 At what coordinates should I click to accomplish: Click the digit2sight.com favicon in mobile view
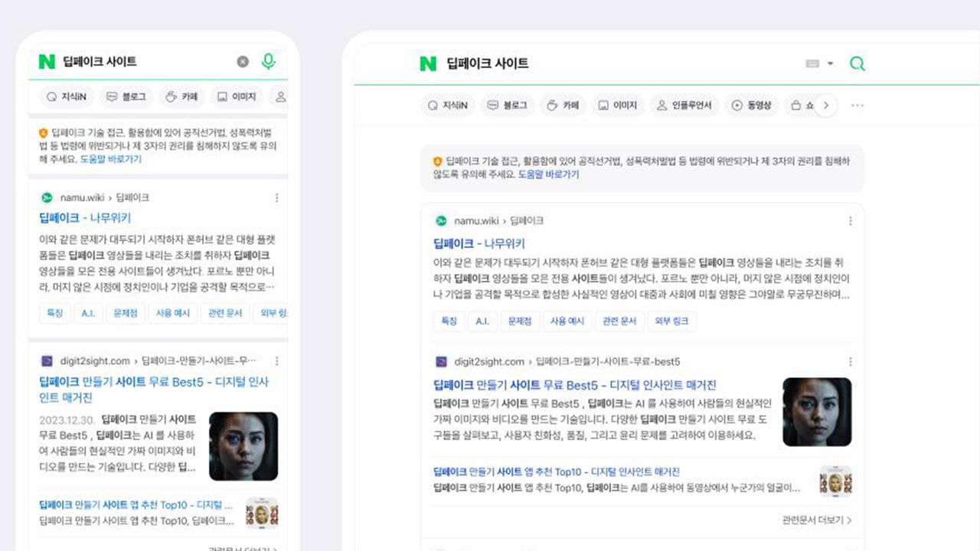coord(47,360)
